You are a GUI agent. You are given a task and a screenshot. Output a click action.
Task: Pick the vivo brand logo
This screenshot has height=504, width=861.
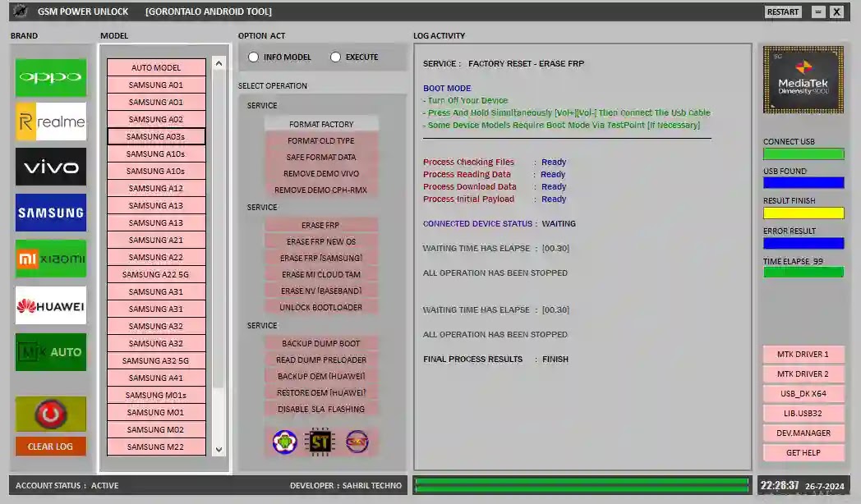50,167
